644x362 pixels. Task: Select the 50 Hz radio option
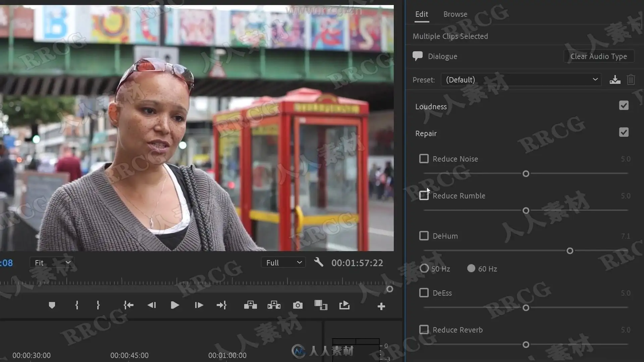click(424, 268)
